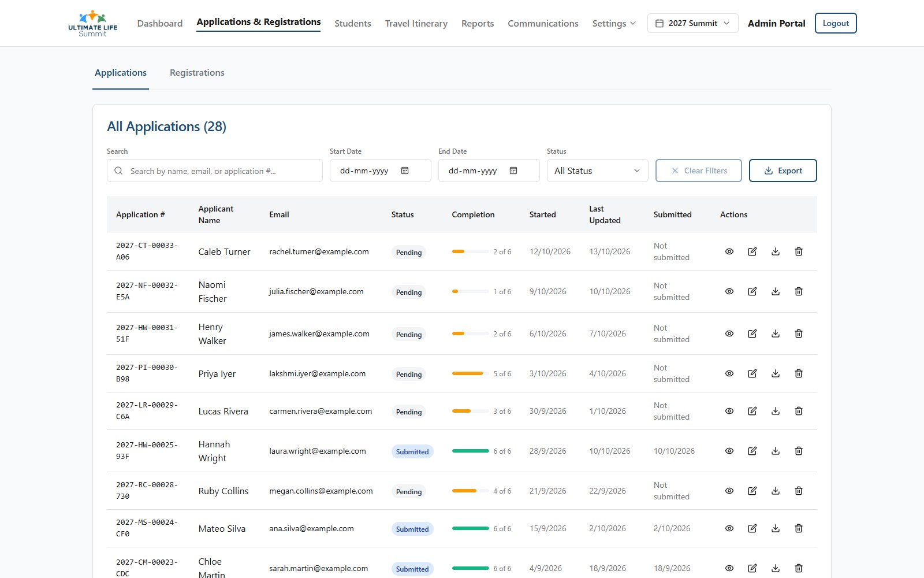Screen dimensions: 924x578
Task: Click Hannah Wright's completed progress bar
Action: pos(470,451)
